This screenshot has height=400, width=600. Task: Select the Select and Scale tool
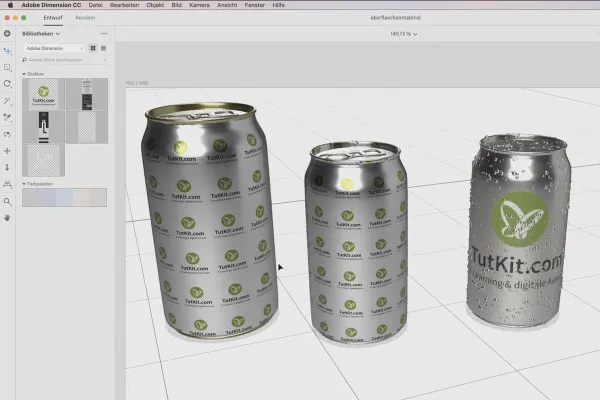tap(7, 67)
